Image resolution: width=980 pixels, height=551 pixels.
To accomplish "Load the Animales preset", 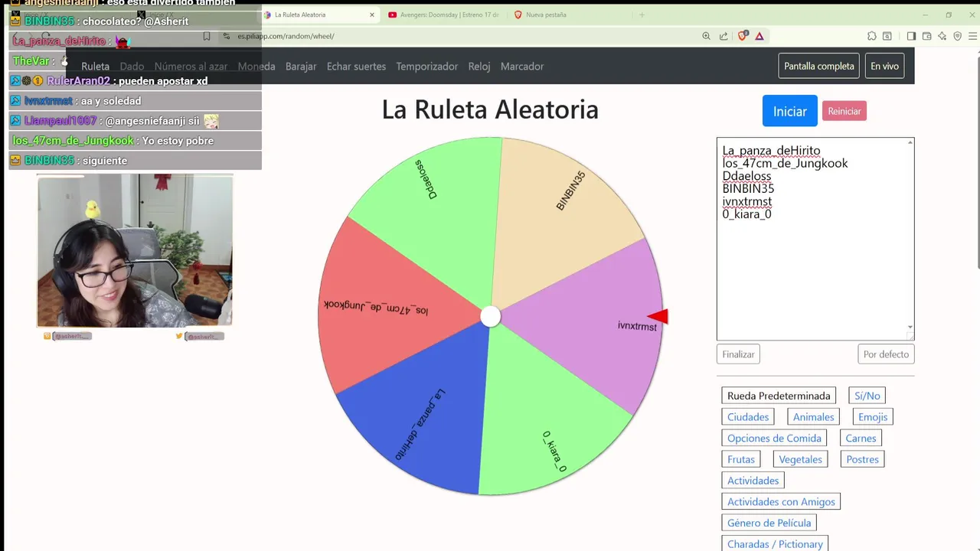I will (x=813, y=417).
